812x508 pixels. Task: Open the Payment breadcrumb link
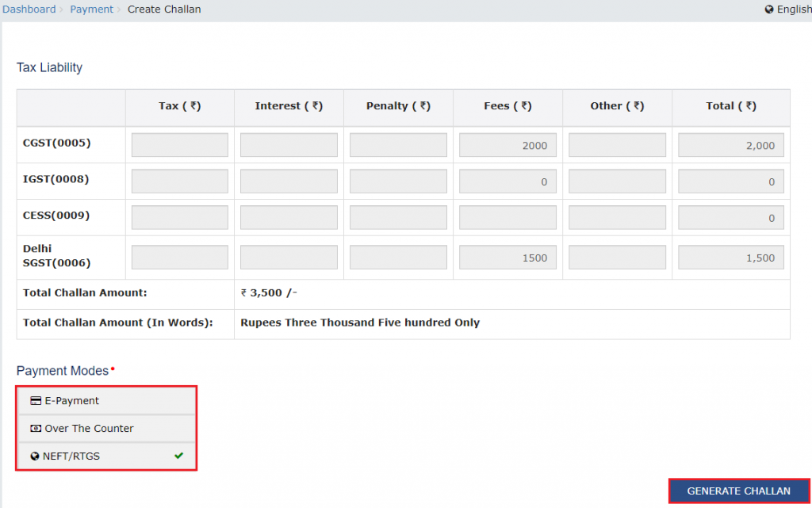coord(92,10)
